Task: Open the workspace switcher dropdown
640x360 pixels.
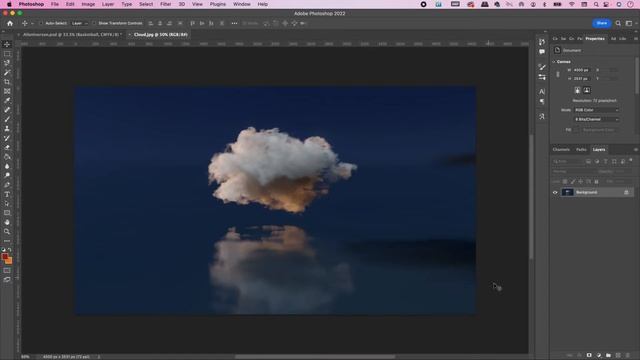Action: 630,23
